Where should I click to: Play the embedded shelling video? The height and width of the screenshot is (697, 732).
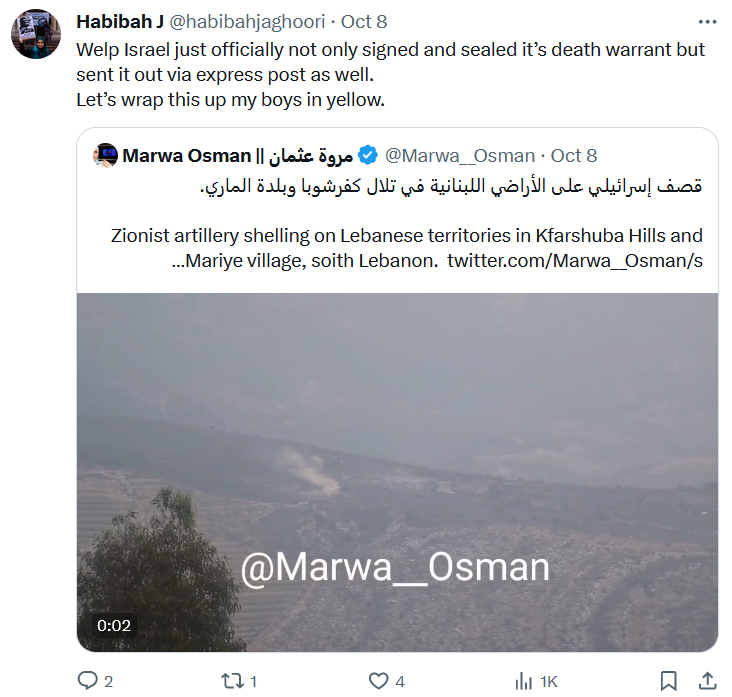point(397,472)
